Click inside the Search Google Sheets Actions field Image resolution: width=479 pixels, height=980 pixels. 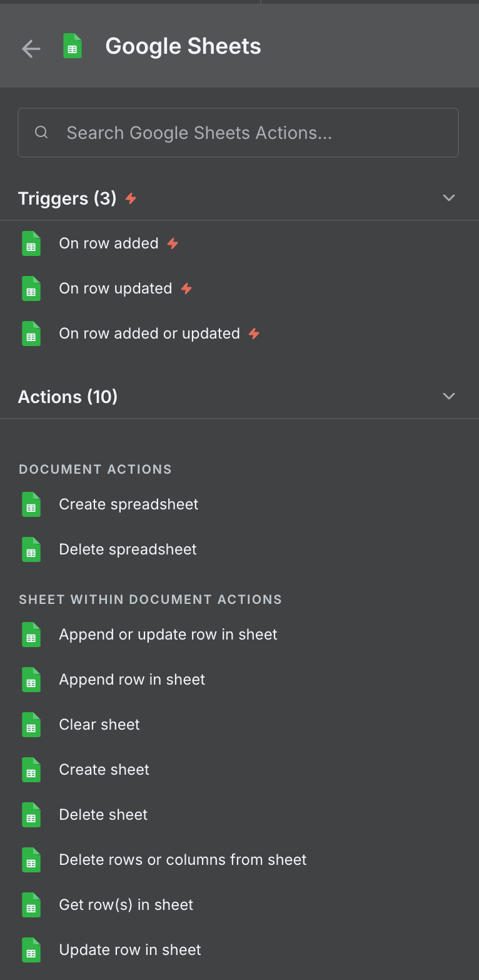pyautogui.click(x=238, y=133)
